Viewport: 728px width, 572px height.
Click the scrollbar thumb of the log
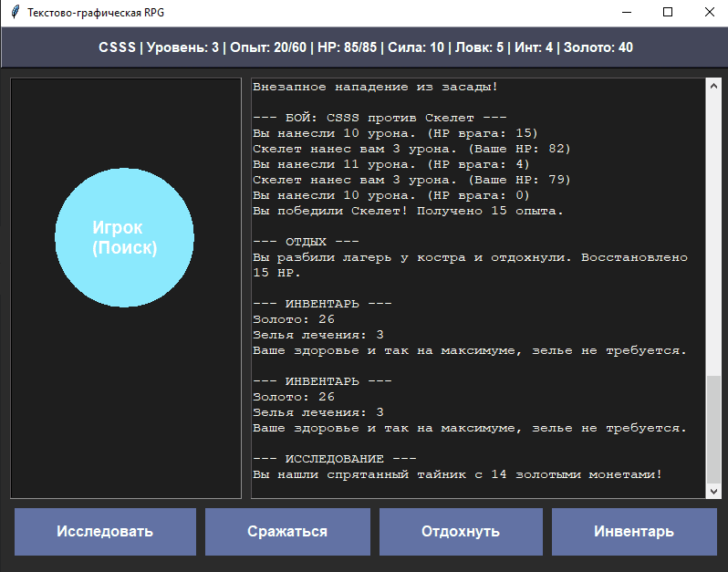(x=713, y=427)
